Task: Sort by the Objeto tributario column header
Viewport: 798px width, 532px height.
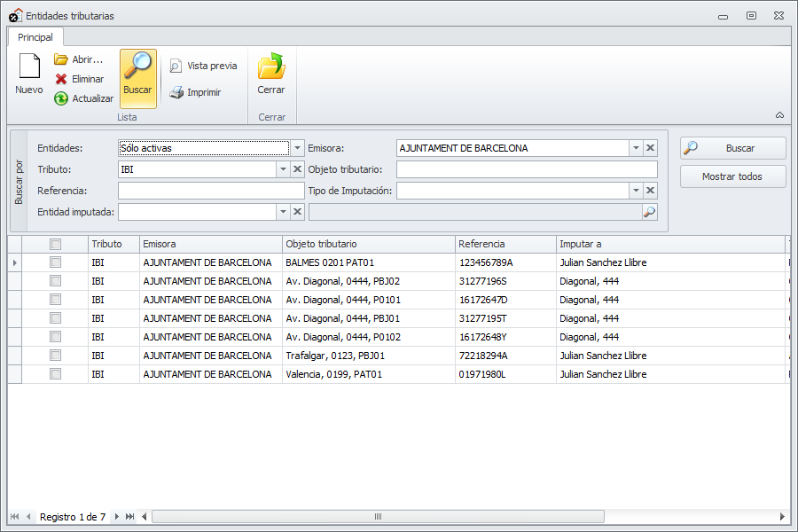Action: click(368, 244)
